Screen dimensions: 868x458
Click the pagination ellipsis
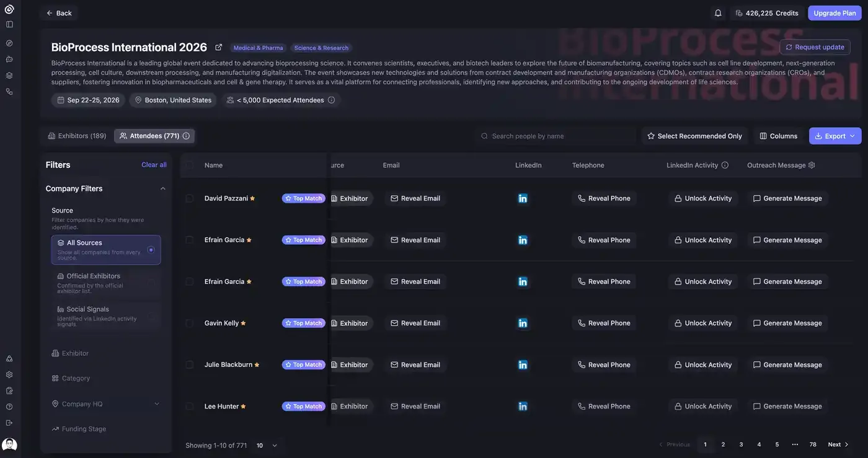[x=795, y=444]
